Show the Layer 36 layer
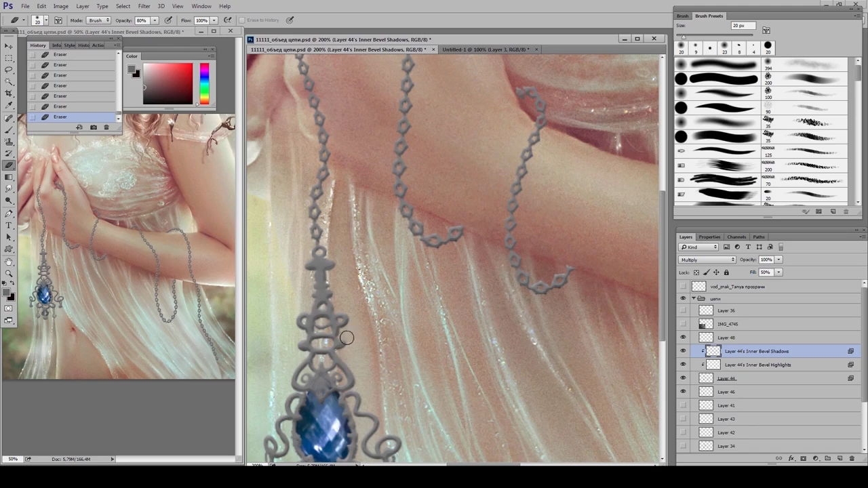868x488 pixels. tap(683, 310)
